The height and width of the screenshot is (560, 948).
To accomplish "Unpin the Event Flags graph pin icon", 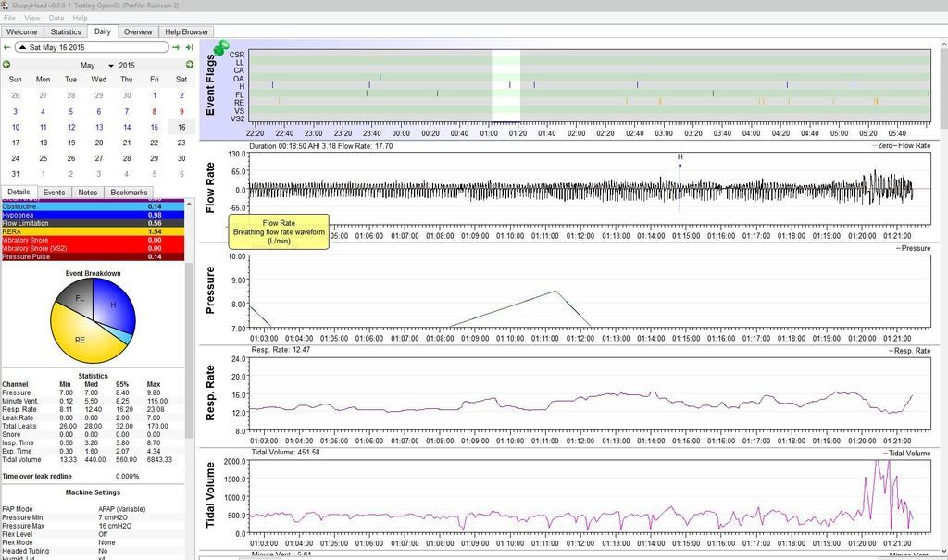I will point(221,48).
